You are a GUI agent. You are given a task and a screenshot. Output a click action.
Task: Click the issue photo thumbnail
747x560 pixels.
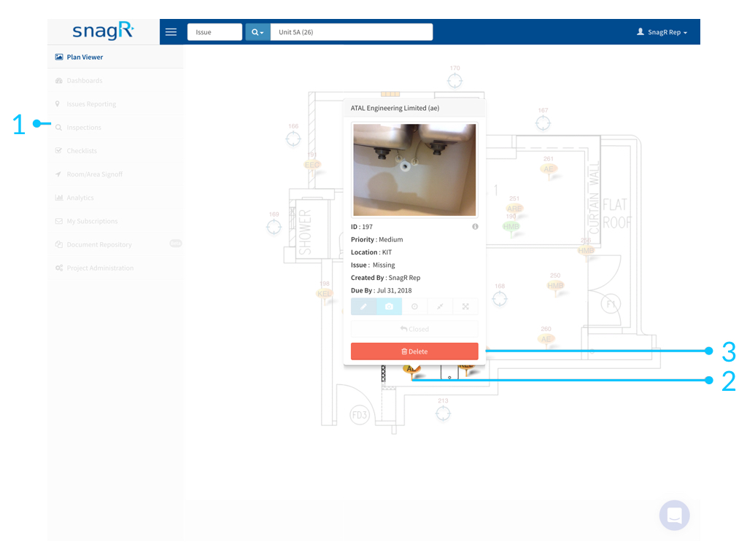pos(414,170)
